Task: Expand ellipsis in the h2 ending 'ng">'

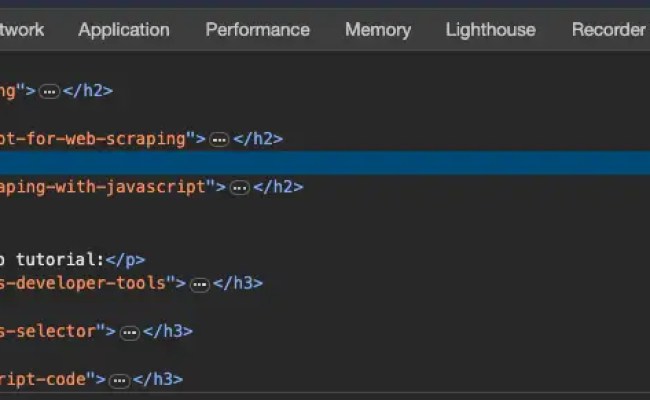Action: coord(49,91)
